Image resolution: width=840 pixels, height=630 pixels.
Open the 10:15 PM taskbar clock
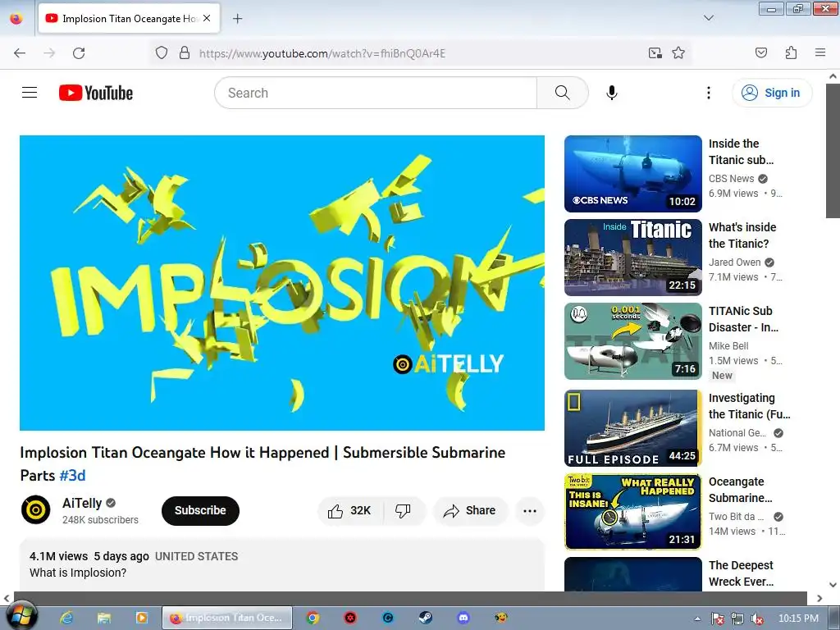click(x=798, y=619)
